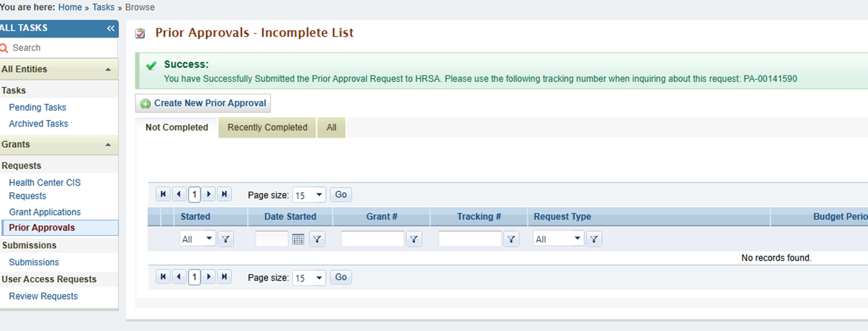Screen dimensions: 868x331
Task: Open Grant Applications link
Action: 45,212
